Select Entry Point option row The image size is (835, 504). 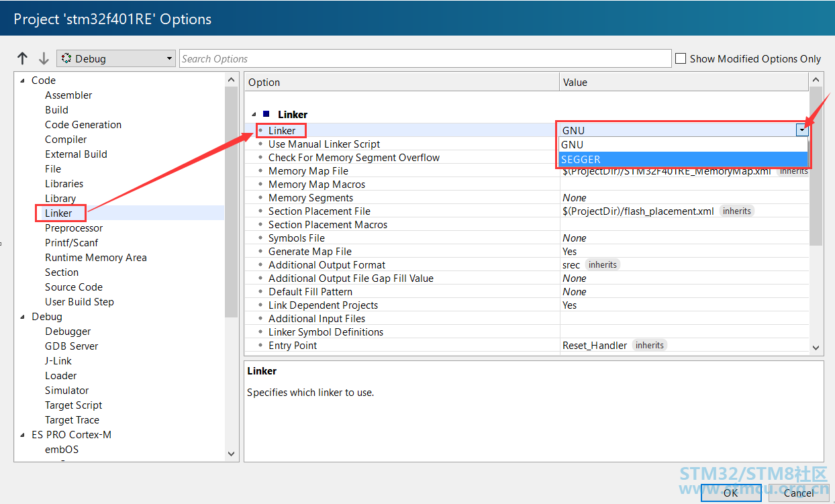click(293, 346)
